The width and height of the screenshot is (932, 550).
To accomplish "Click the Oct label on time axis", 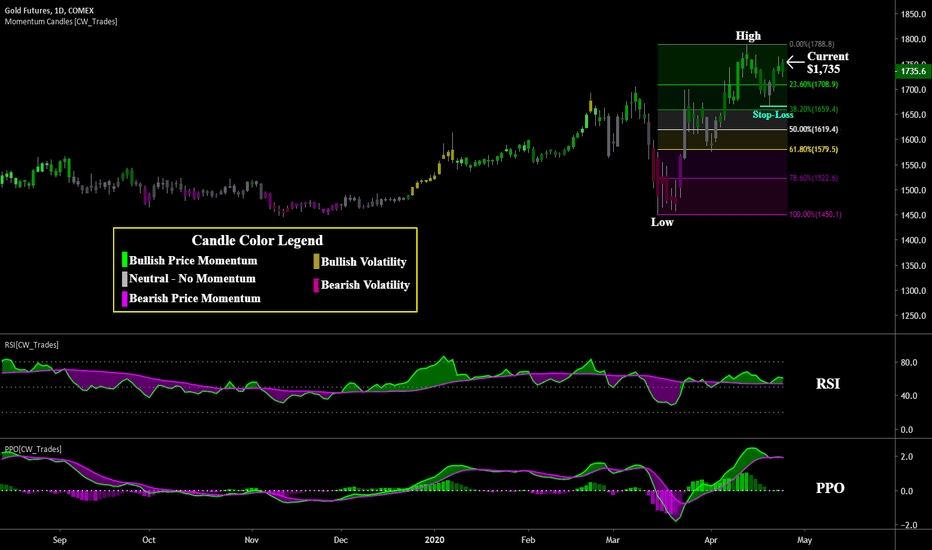I will [x=149, y=540].
